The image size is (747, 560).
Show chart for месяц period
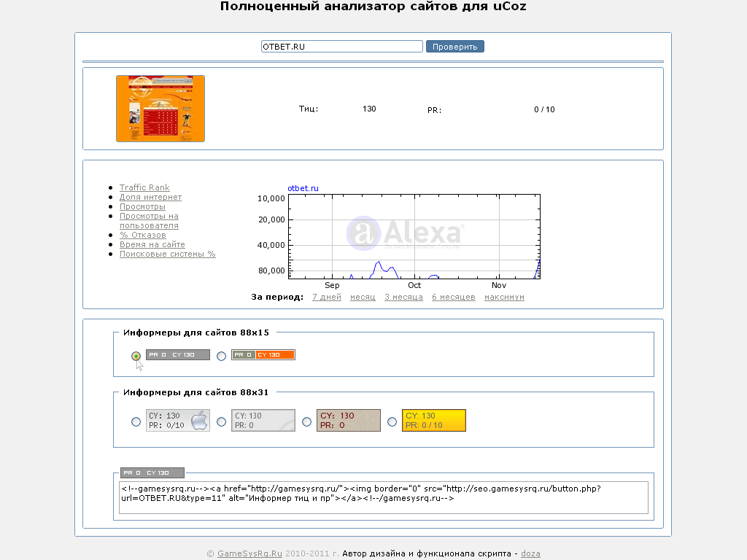point(363,297)
